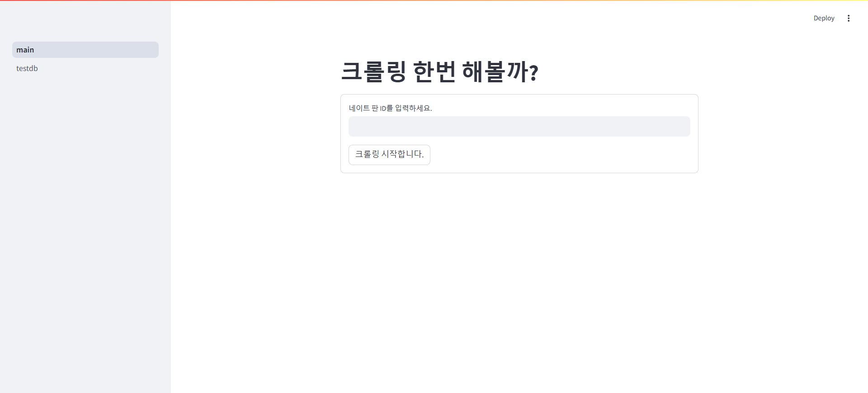This screenshot has width=868, height=393.
Task: Click the 크롤링 한번 해볼까? heading
Action: point(439,71)
